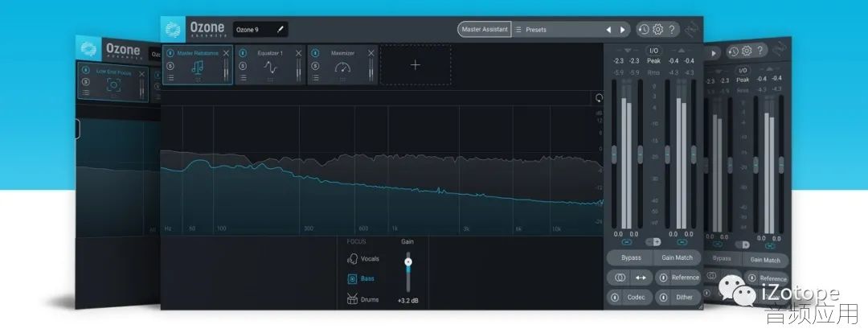
Task: Select Vocals focus
Action: coord(363,259)
